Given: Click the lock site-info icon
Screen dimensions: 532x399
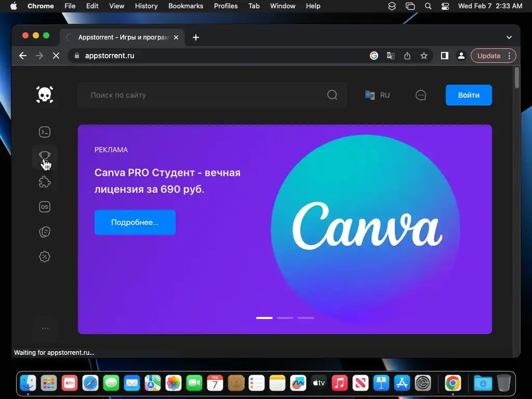Looking at the screenshot, I should 77,56.
